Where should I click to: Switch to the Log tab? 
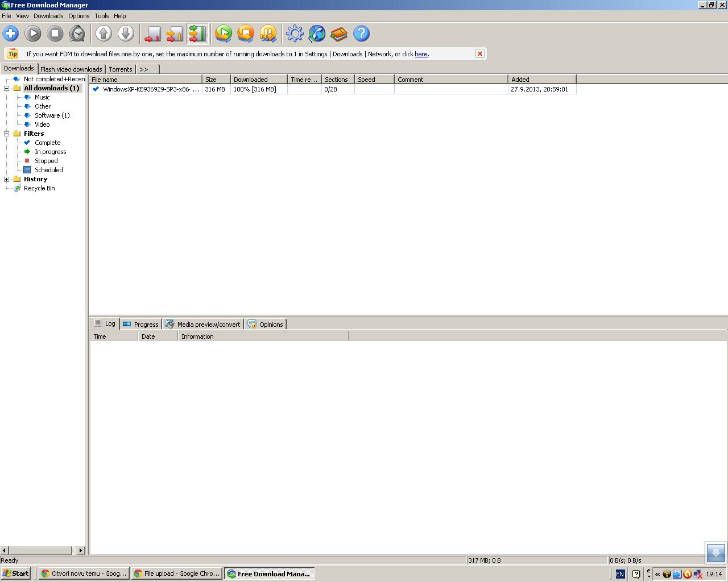tap(106, 323)
